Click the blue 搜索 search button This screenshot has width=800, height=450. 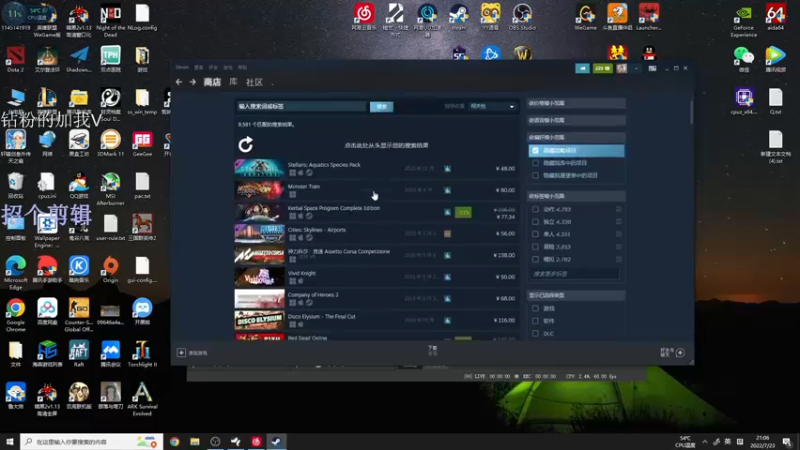382,107
